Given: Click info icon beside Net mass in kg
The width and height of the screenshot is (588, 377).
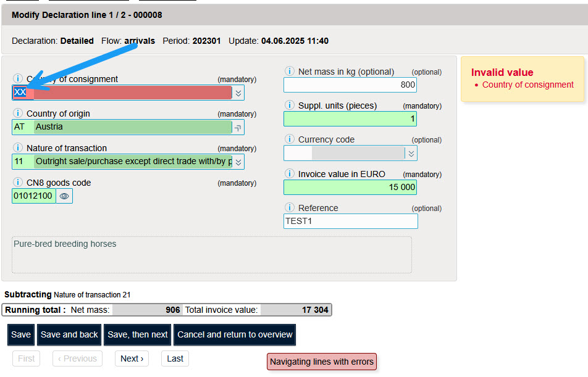Looking at the screenshot, I should [289, 72].
